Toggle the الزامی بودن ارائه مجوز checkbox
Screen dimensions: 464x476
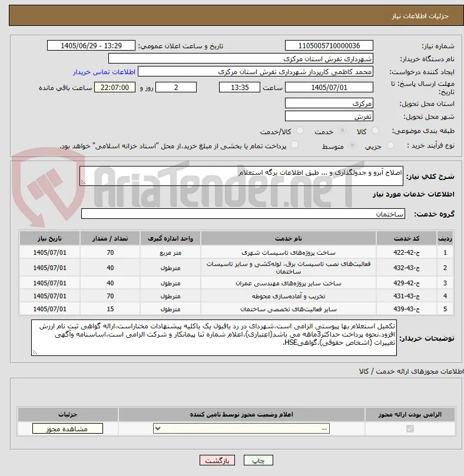coord(410,429)
